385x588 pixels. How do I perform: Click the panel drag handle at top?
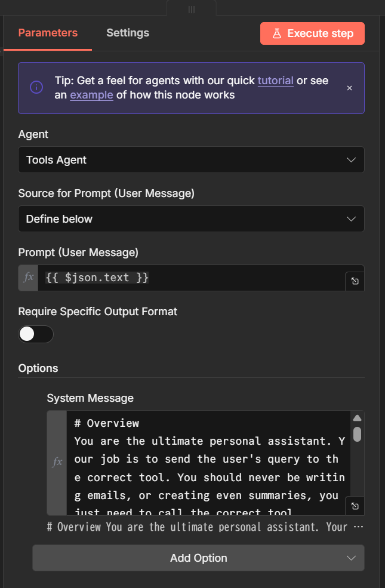click(x=192, y=9)
